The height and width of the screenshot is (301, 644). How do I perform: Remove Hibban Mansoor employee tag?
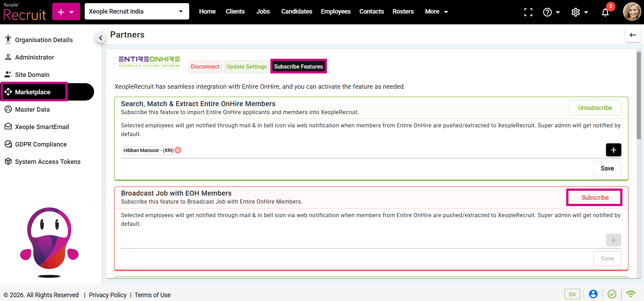tap(178, 150)
